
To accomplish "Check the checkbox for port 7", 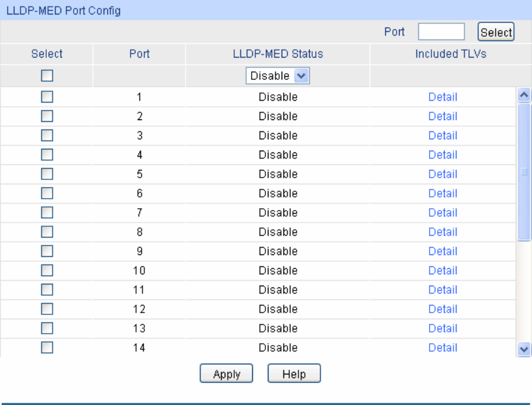I will click(47, 212).
